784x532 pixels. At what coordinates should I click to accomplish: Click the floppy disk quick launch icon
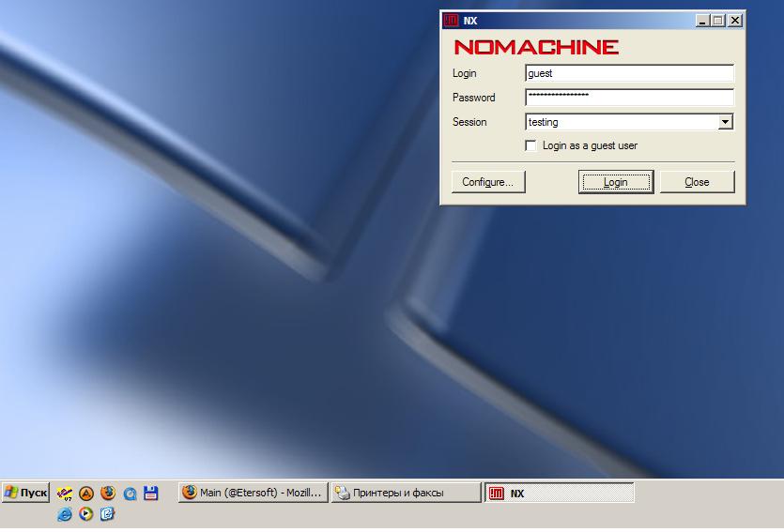[x=151, y=493]
